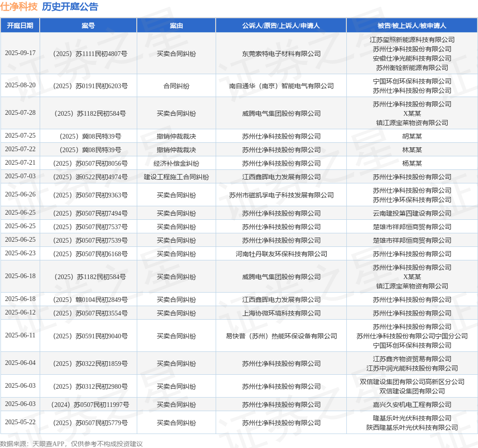
Task: Click plaintiff 河南牡丹联友环保科技有限公司
Action: pos(281,254)
